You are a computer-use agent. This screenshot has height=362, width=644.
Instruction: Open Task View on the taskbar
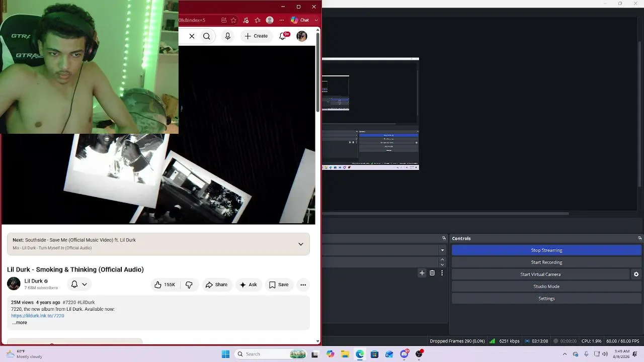[315, 354]
